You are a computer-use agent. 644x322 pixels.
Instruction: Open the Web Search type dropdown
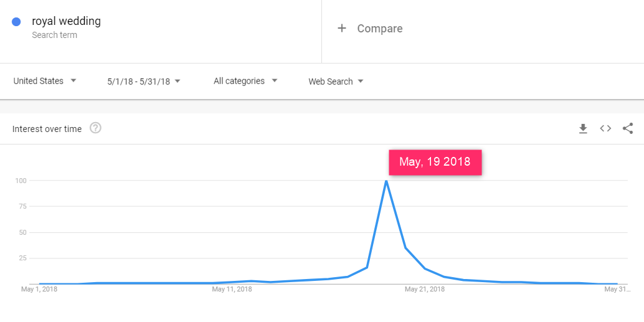pos(336,82)
